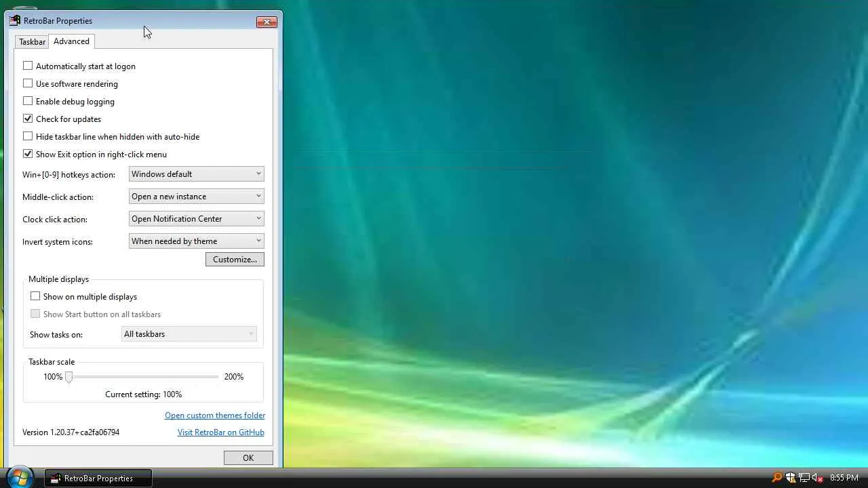Tick the Use software rendering checkbox
The width and height of the screenshot is (868, 488).
pyautogui.click(x=28, y=83)
